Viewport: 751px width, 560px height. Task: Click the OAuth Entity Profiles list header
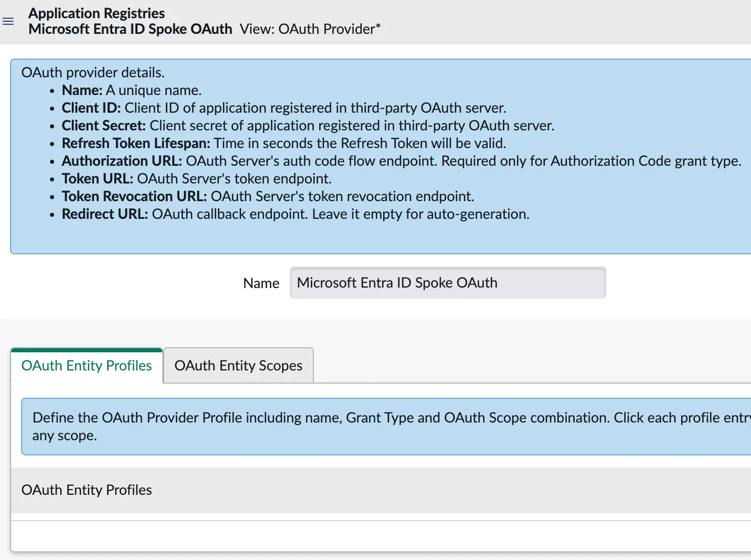coord(86,490)
